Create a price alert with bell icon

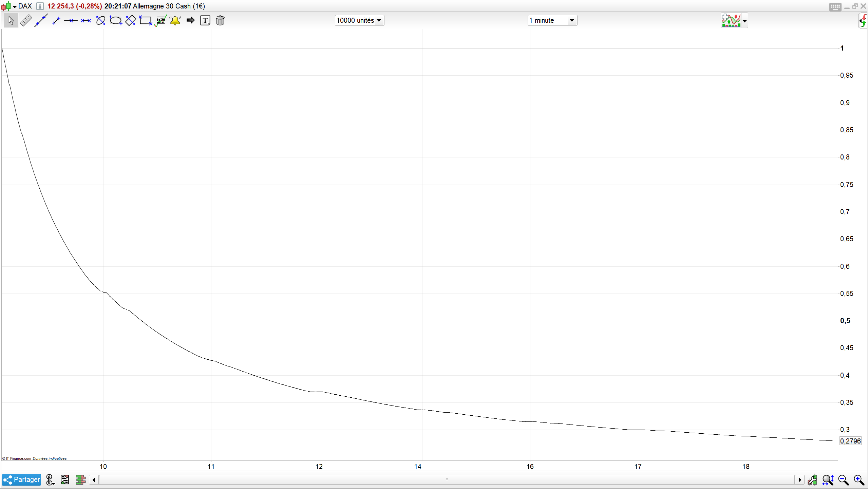pyautogui.click(x=175, y=21)
